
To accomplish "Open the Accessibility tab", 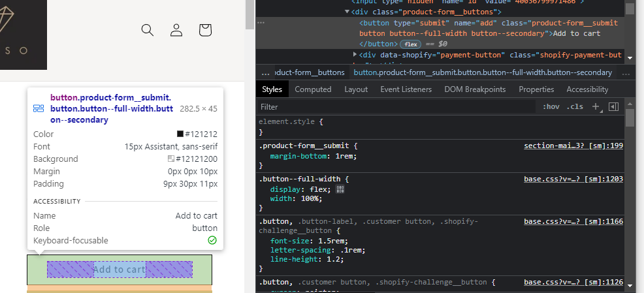I will (587, 89).
